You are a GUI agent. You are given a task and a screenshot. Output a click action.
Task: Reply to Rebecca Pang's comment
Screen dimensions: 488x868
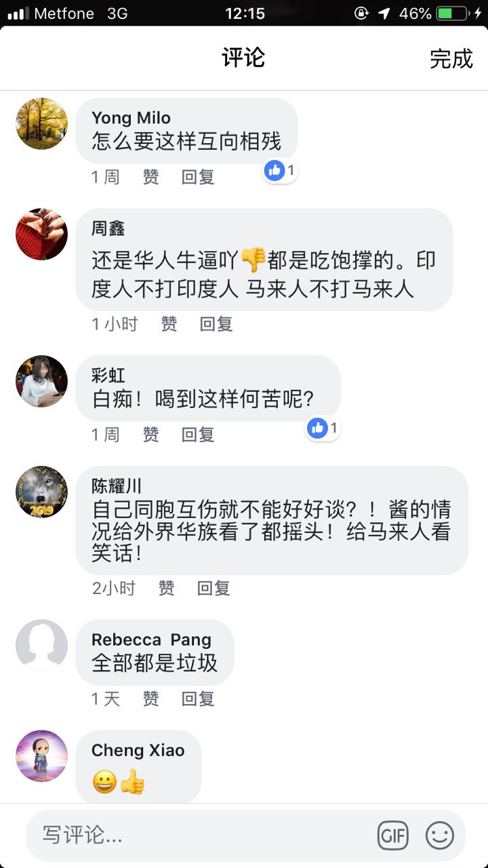tap(198, 698)
